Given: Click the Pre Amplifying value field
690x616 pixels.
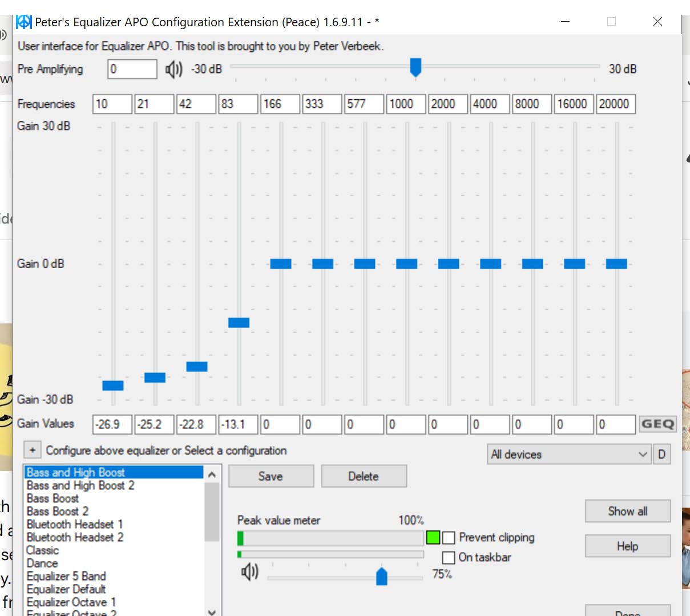Looking at the screenshot, I should tap(132, 69).
